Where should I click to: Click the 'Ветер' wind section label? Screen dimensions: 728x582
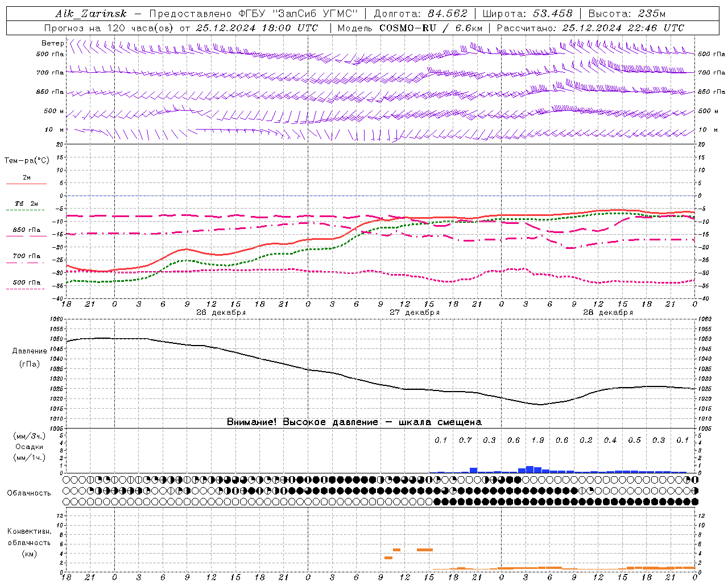click(52, 43)
